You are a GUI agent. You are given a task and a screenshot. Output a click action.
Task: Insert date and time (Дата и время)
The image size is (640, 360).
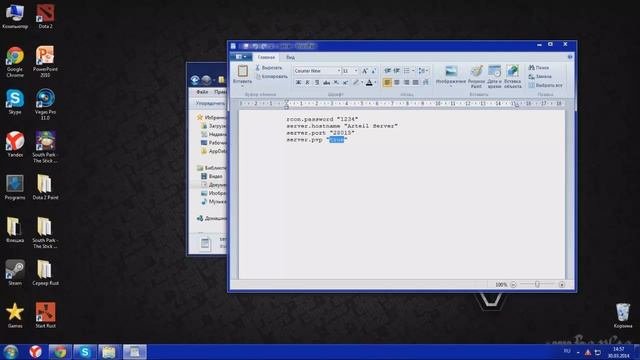pyautogui.click(x=494, y=76)
